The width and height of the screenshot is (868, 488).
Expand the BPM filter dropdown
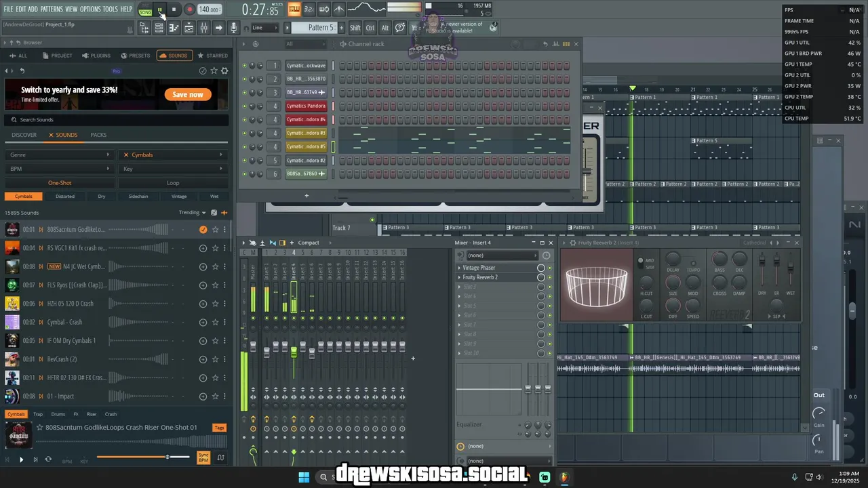(x=59, y=169)
